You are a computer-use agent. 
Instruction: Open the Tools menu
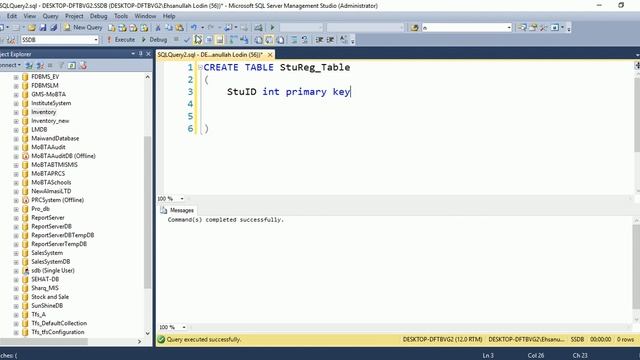click(x=121, y=16)
